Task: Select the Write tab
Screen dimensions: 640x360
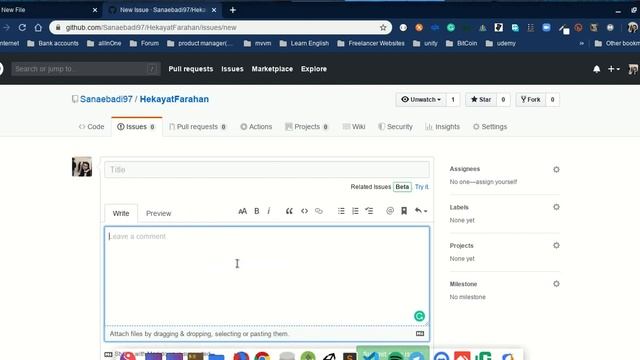Action: (121, 213)
